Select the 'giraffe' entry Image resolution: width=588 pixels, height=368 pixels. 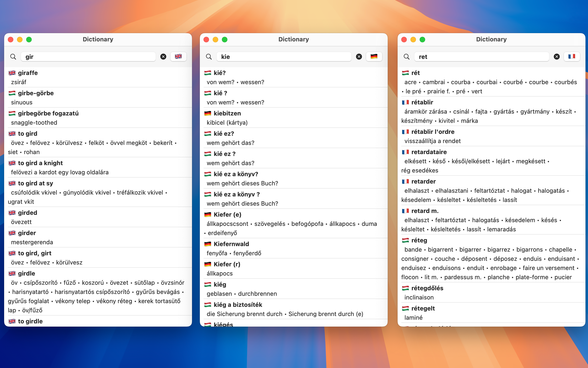[x=98, y=77]
